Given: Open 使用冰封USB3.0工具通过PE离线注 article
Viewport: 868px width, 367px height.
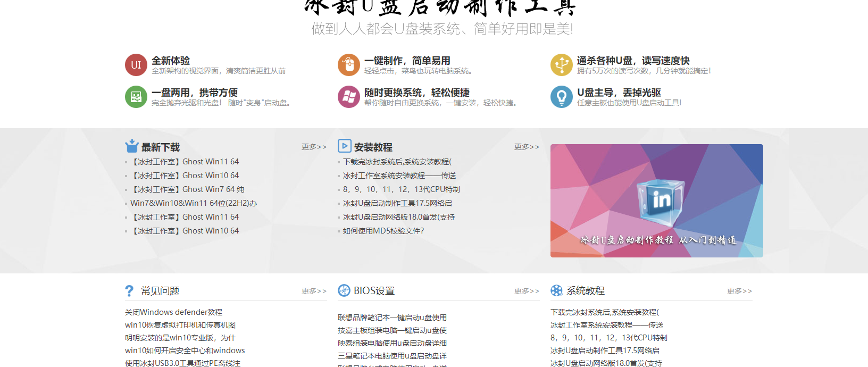Looking at the screenshot, I should point(183,363).
